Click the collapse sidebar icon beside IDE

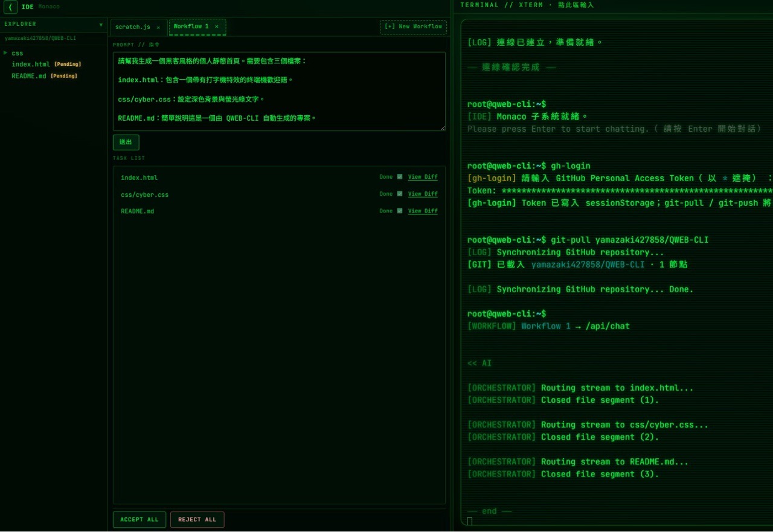[10, 7]
